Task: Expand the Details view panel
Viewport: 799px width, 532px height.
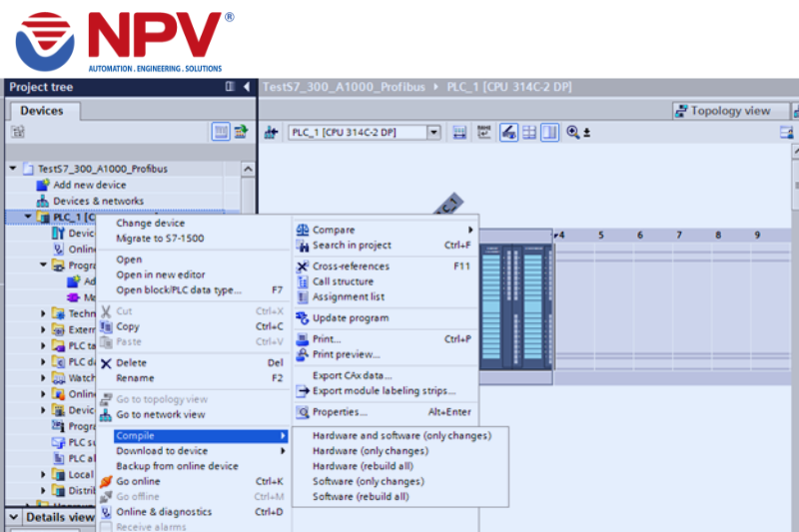Action: tap(12, 517)
